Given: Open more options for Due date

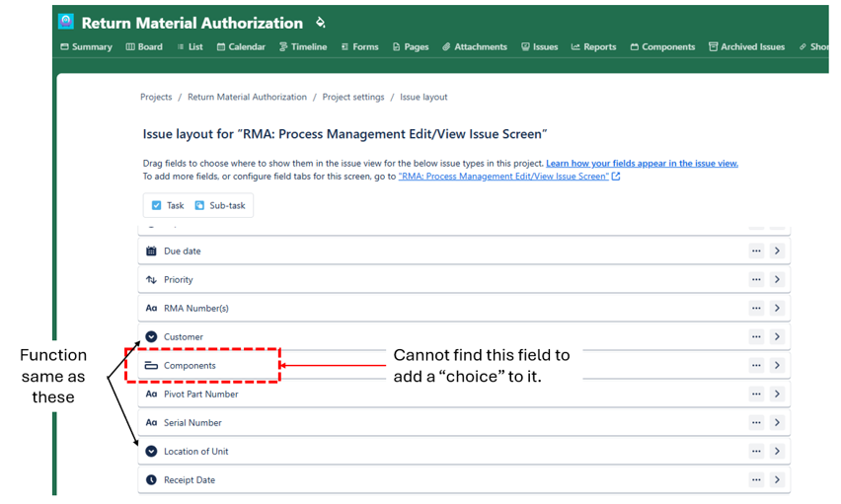Looking at the screenshot, I should [x=756, y=251].
